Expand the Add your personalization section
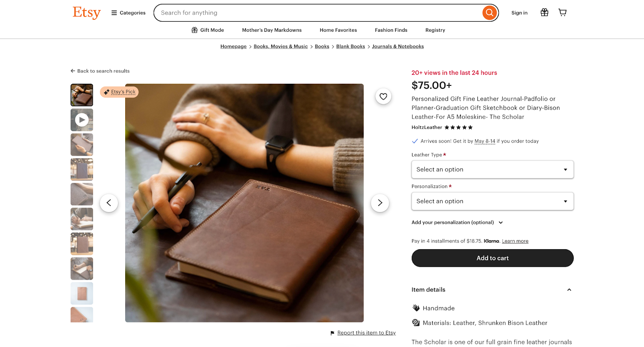The height and width of the screenshot is (347, 644). click(457, 222)
